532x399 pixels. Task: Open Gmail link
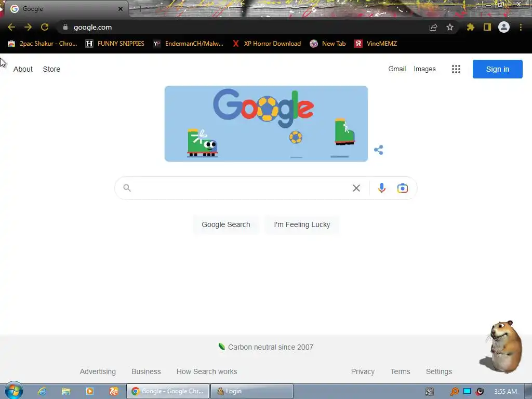click(397, 69)
